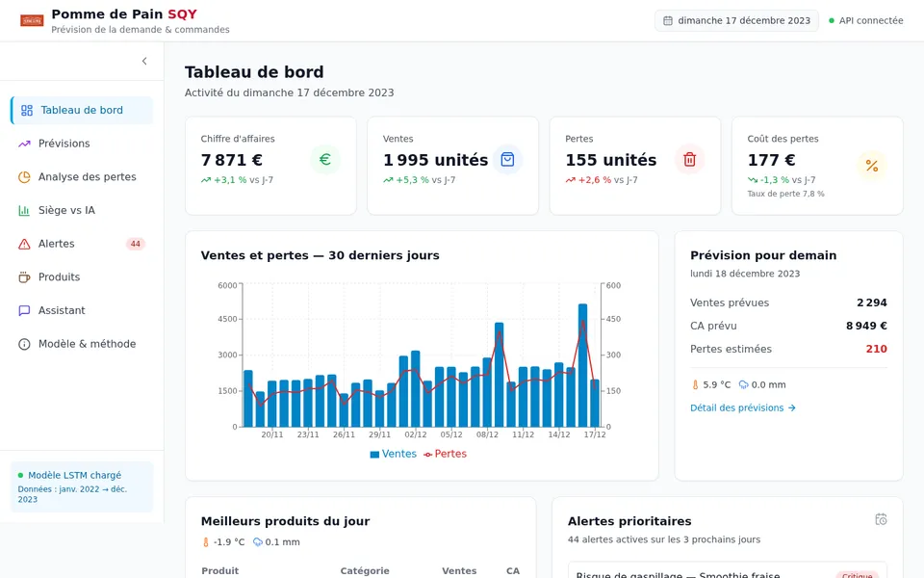Click 44 alertes actives subtitle text
The image size is (924, 578).
(x=663, y=539)
